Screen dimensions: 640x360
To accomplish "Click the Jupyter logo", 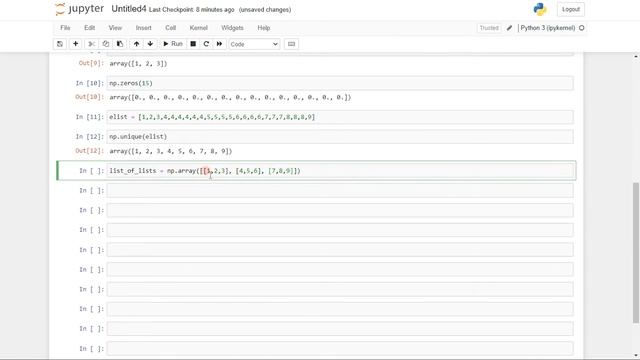I will (80, 9).
